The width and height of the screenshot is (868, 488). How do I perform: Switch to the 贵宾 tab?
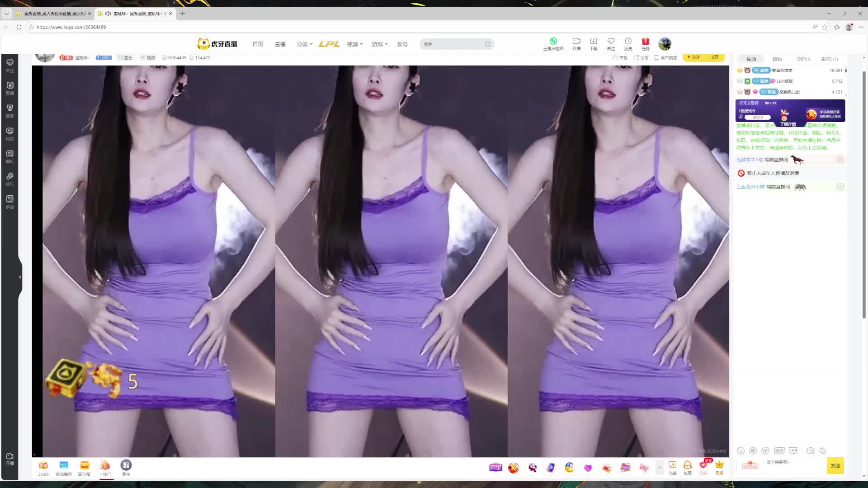[829, 59]
